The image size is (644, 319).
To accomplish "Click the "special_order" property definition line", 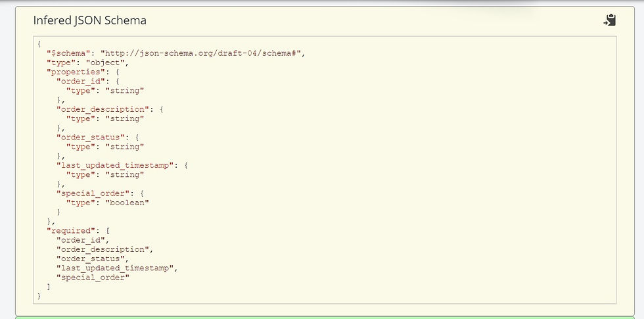I will [x=100, y=193].
